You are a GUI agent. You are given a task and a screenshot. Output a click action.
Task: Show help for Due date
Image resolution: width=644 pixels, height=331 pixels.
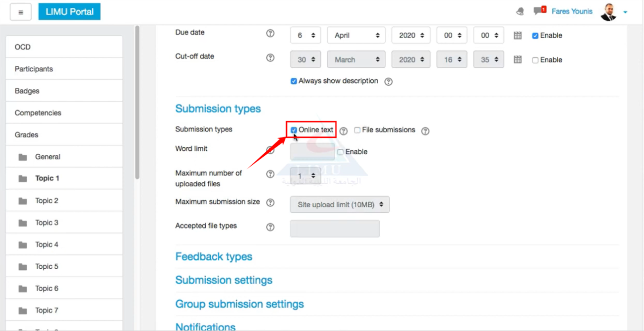270,34
